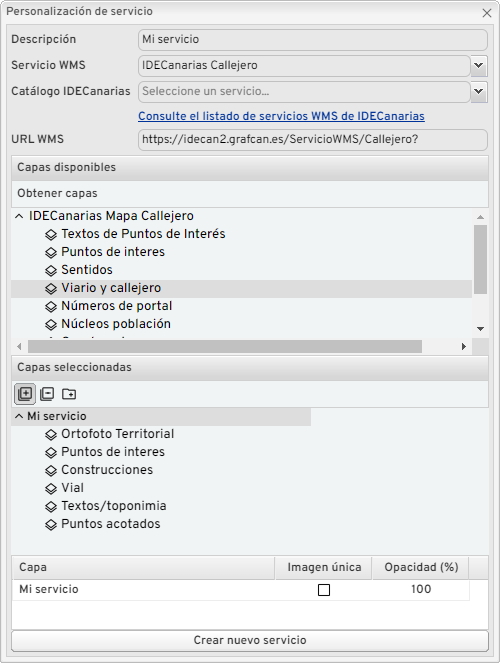Click layer icon next to Ortofoto Territorial
The width and height of the screenshot is (500, 663).
(x=51, y=434)
